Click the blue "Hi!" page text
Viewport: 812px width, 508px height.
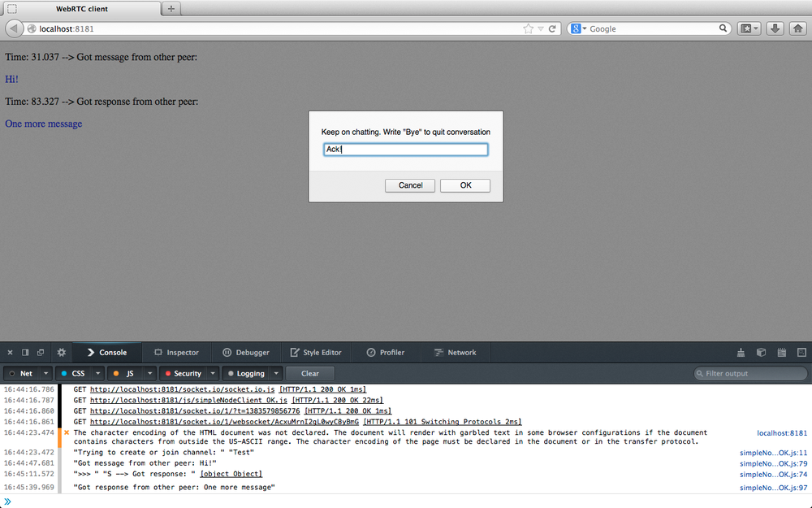tap(11, 79)
